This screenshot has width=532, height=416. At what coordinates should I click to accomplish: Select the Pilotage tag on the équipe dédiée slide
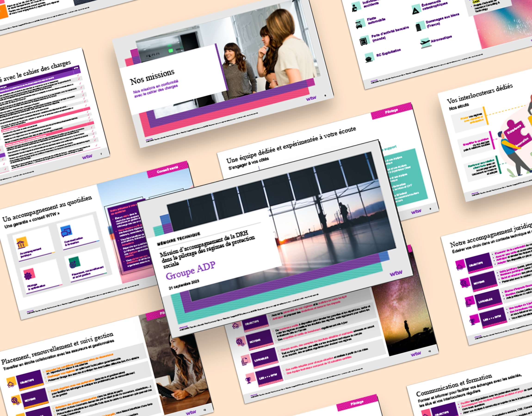pyautogui.click(x=391, y=111)
